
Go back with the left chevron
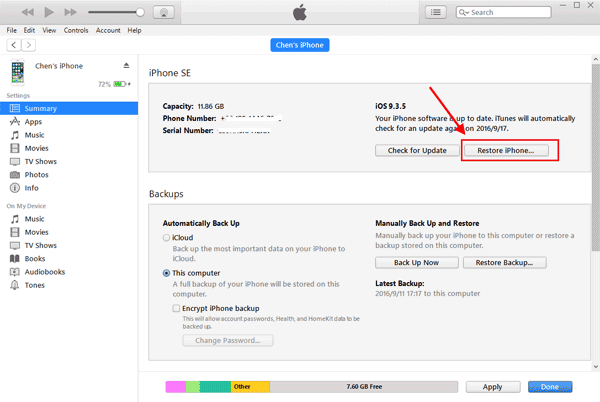click(x=14, y=45)
